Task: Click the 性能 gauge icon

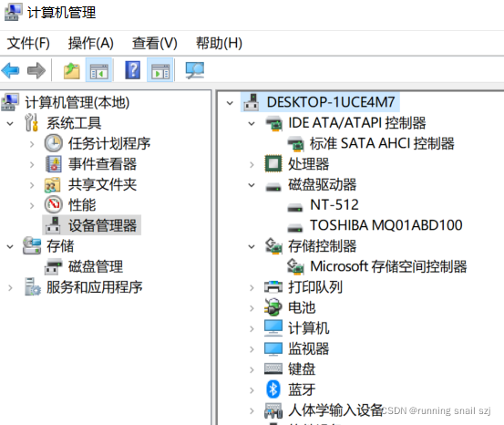Action: (x=54, y=204)
